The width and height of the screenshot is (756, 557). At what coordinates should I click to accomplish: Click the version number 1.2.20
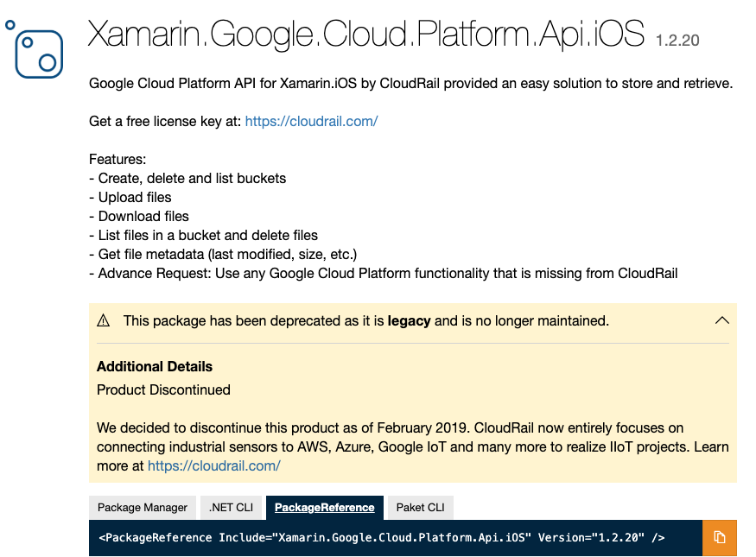pyautogui.click(x=677, y=41)
